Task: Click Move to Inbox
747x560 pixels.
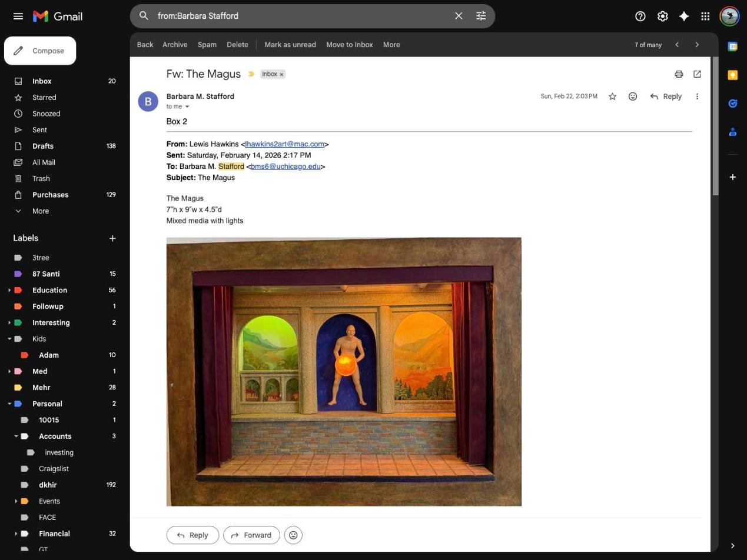Action: click(350, 45)
